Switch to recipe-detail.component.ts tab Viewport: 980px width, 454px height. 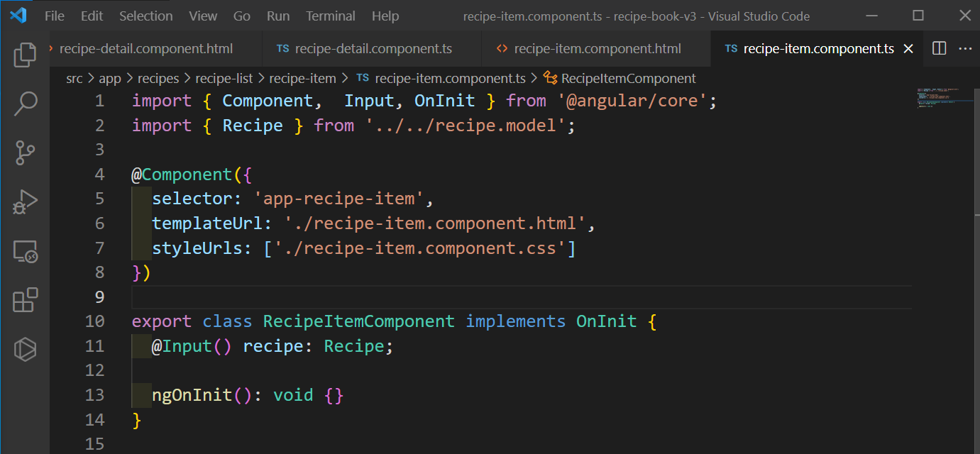click(x=373, y=49)
